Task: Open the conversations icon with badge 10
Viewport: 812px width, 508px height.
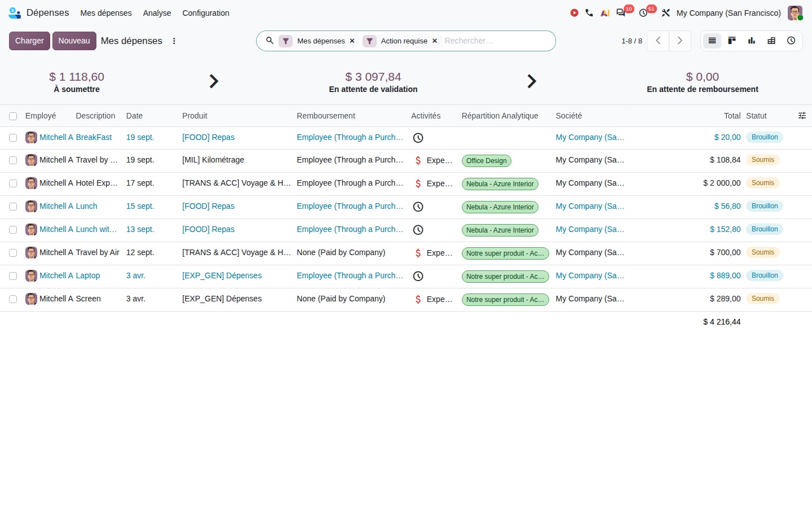Action: 621,13
